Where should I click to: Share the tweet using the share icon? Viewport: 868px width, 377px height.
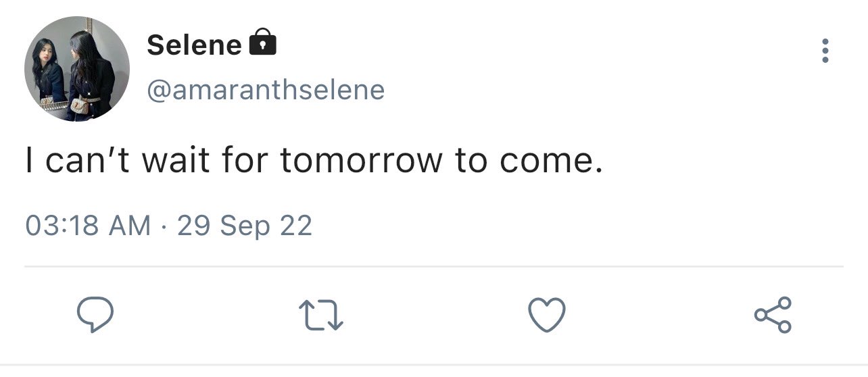tap(772, 315)
